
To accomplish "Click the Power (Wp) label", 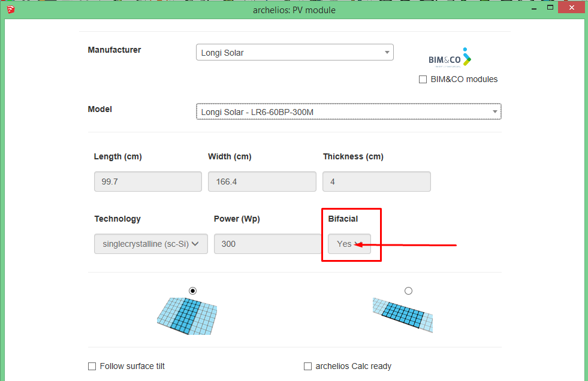I will pos(237,219).
